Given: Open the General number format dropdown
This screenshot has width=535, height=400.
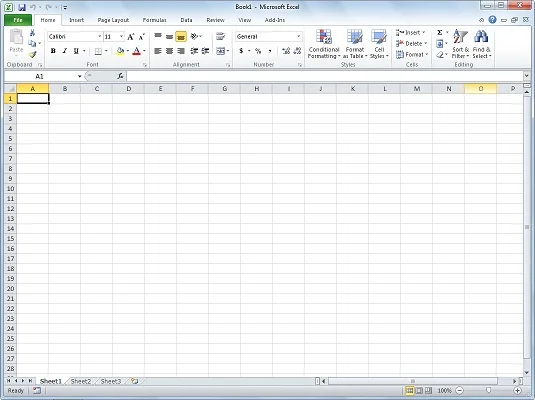Looking at the screenshot, I should 299,37.
